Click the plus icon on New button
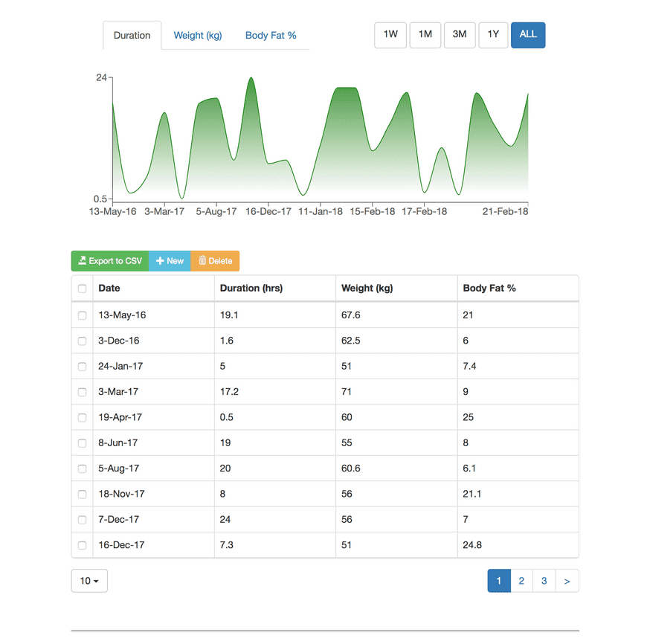The width and height of the screenshot is (647, 644). click(160, 261)
